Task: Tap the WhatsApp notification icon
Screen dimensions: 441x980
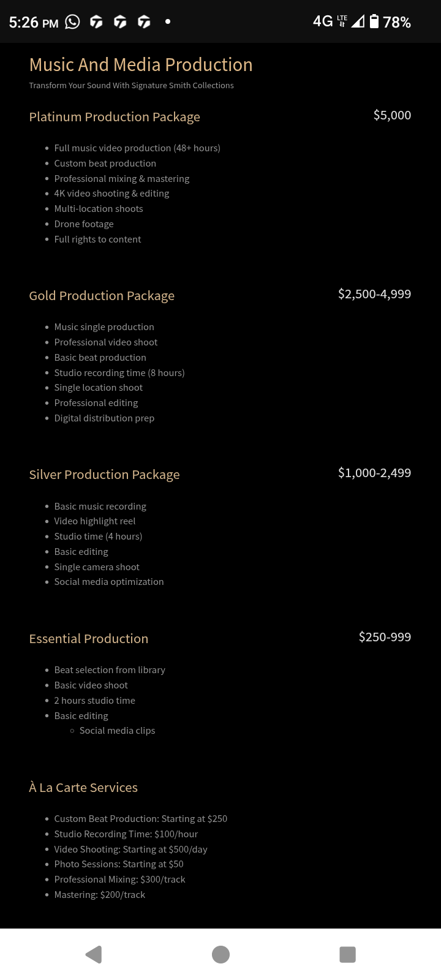Action: 72,22
